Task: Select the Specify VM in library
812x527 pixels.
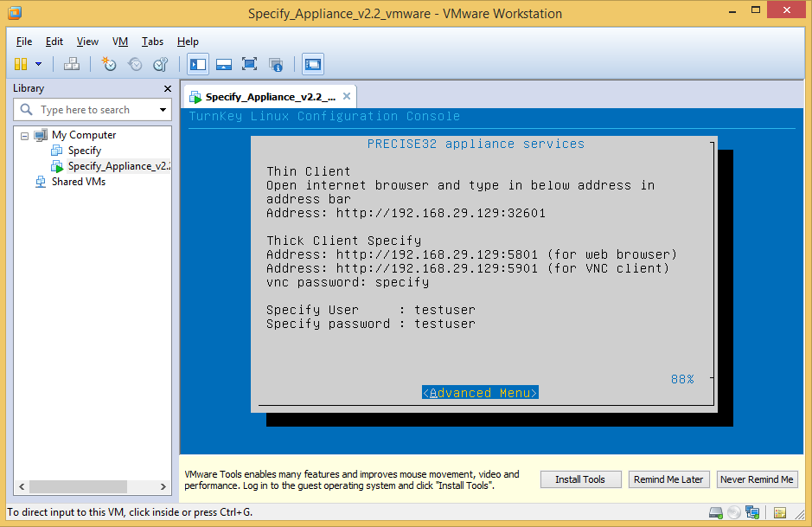Action: tap(85, 151)
